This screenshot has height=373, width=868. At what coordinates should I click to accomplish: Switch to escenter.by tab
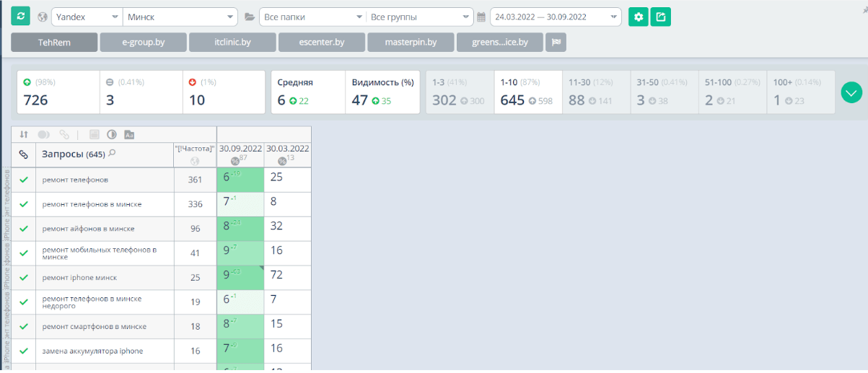tap(322, 43)
